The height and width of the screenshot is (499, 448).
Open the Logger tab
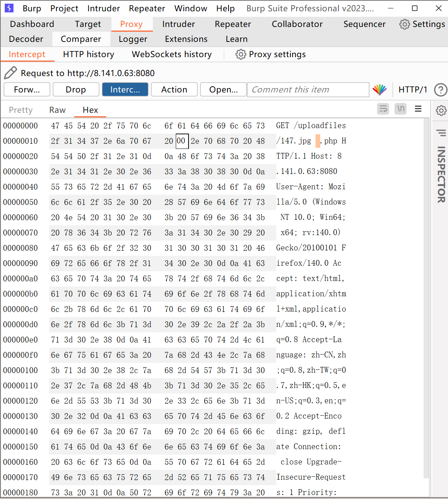[x=133, y=39]
